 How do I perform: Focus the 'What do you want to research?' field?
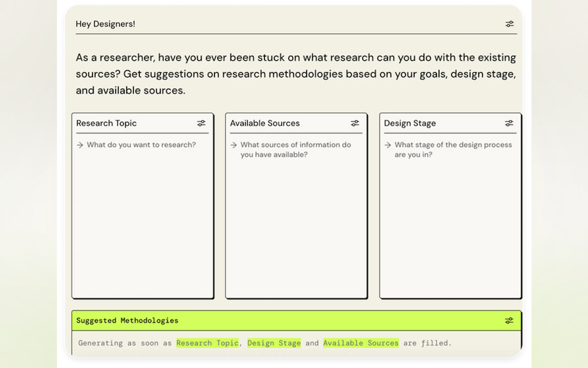coord(141,145)
